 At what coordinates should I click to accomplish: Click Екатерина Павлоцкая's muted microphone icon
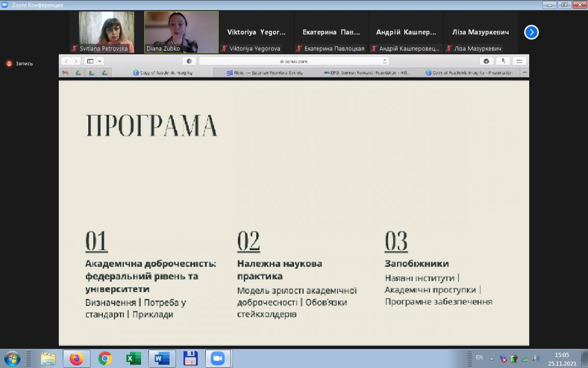[x=299, y=49]
